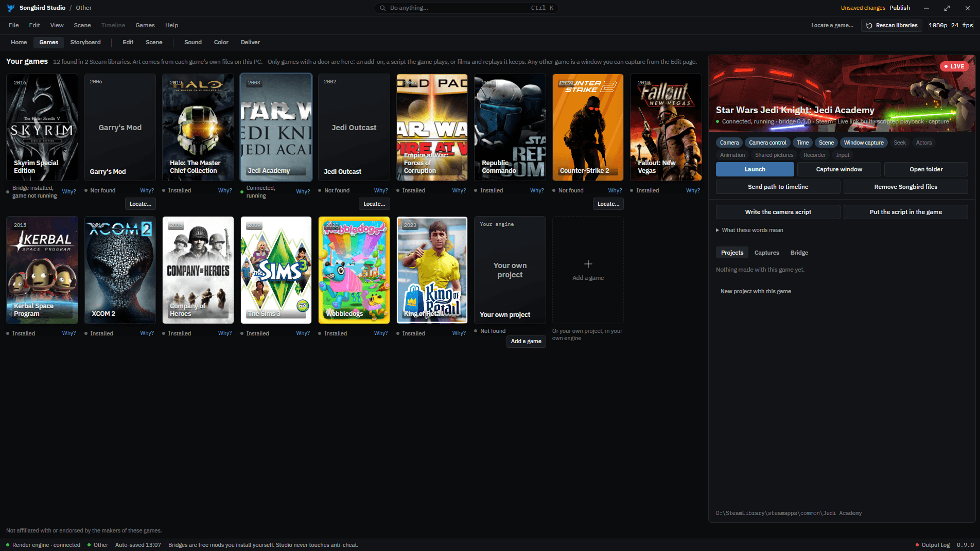Click Write the camera script
980x551 pixels.
tap(778, 212)
